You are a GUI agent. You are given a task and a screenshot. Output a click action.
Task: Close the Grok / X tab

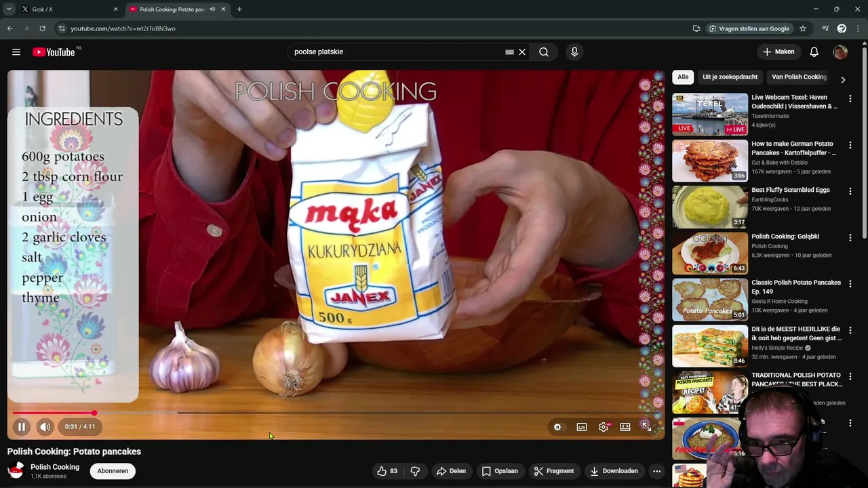pyautogui.click(x=115, y=9)
